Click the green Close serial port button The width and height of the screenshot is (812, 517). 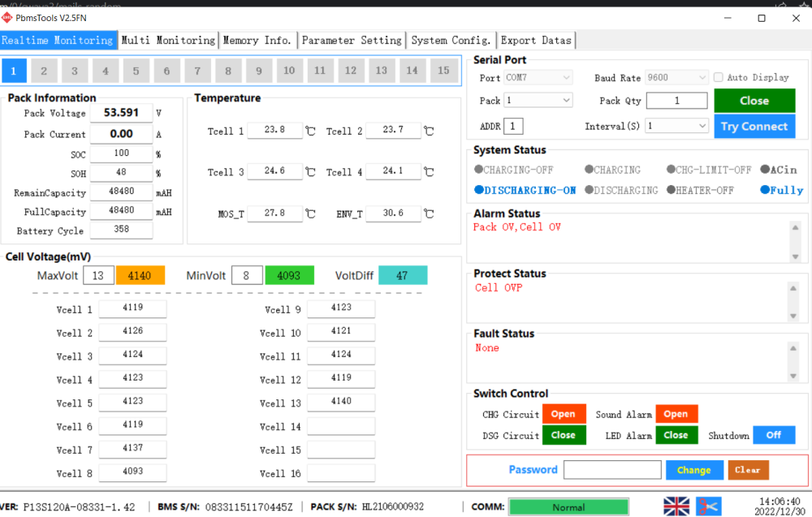(x=754, y=101)
